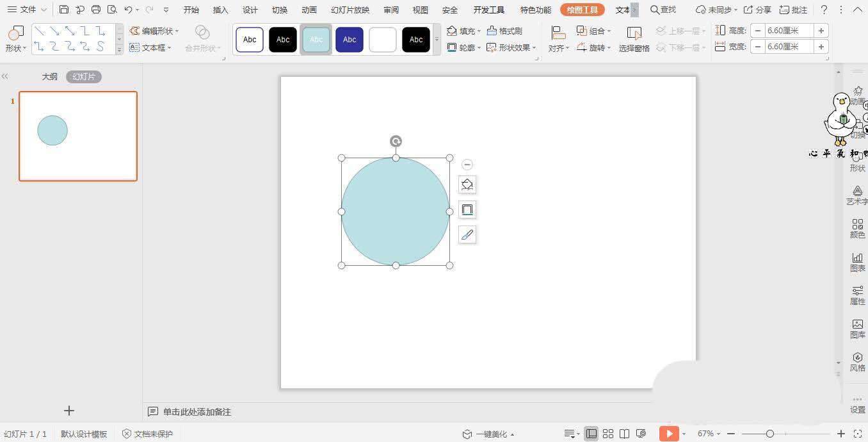868x442 pixels.
Task: Open the Selection Pane (选择窗格)
Action: click(x=634, y=39)
